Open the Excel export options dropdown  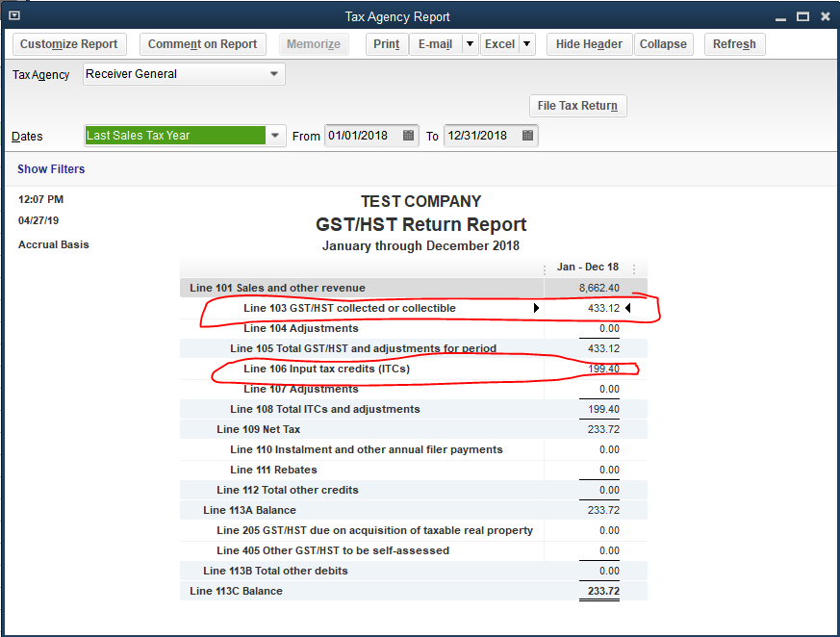tap(525, 43)
